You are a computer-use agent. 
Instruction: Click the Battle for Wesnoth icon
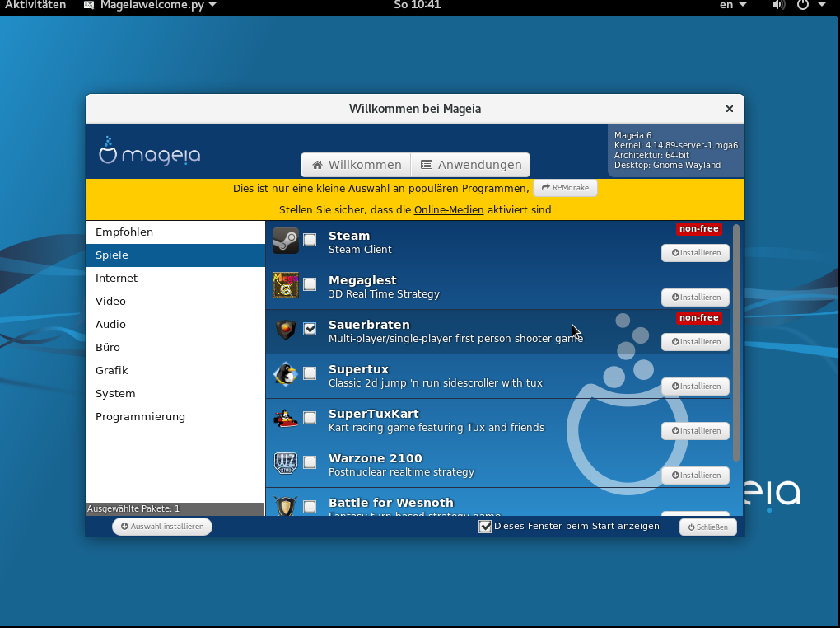pos(286,506)
